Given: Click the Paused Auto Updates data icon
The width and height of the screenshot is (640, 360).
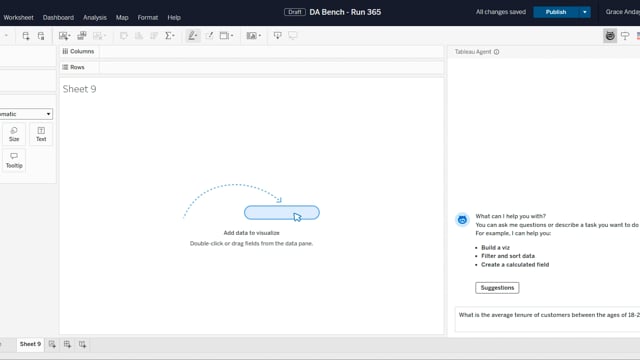Looking at the screenshot, I should tap(41, 36).
